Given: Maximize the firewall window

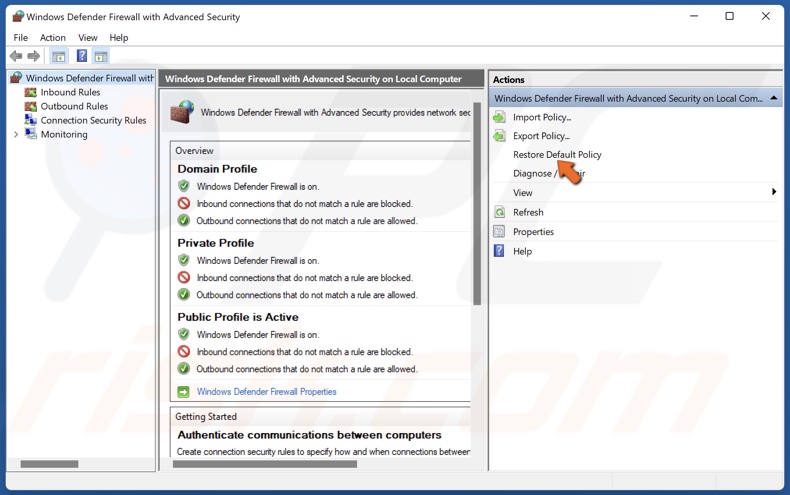Looking at the screenshot, I should [x=730, y=16].
